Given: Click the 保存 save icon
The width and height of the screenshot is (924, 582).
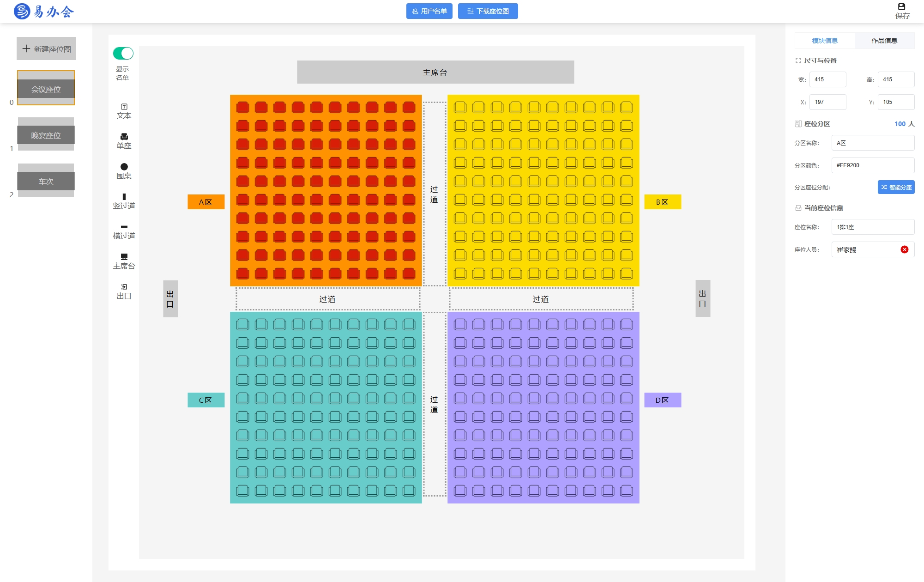Looking at the screenshot, I should (901, 6).
